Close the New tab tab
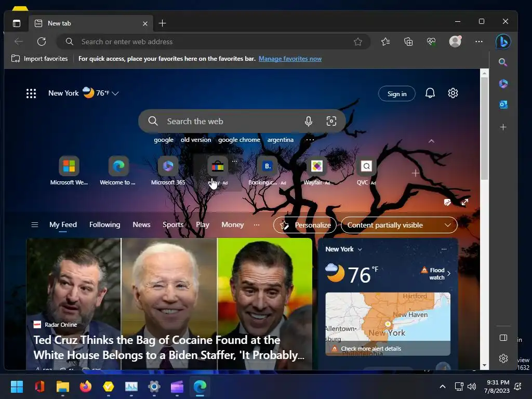The image size is (532, 399). tap(145, 23)
